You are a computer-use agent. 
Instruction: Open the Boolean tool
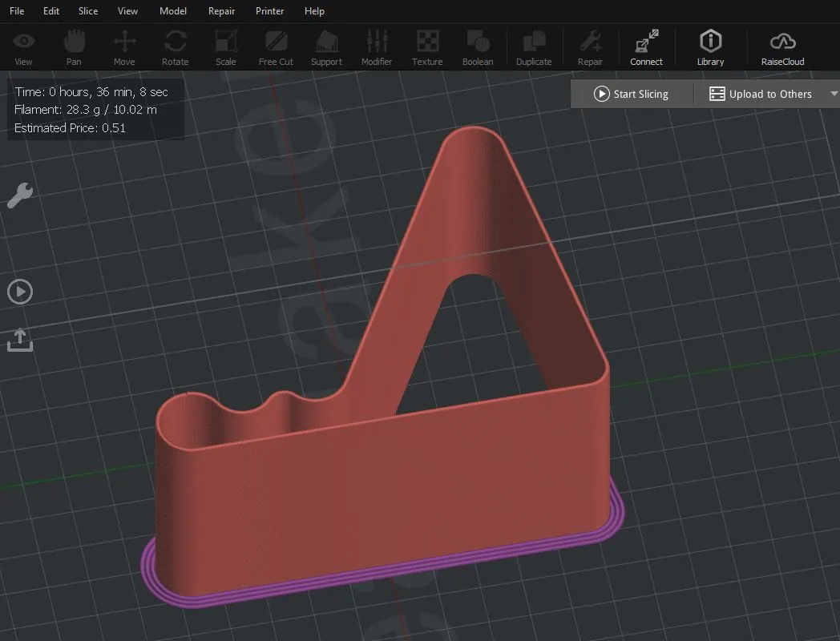click(x=478, y=47)
